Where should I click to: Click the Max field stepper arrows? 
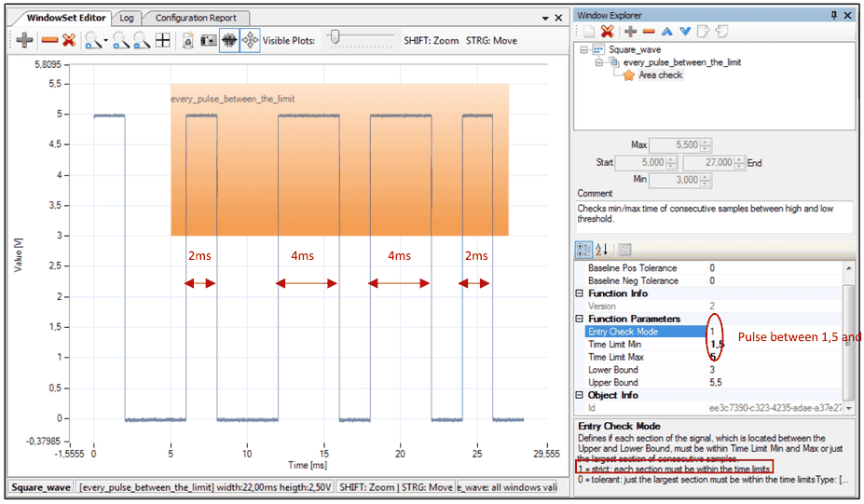tap(706, 145)
